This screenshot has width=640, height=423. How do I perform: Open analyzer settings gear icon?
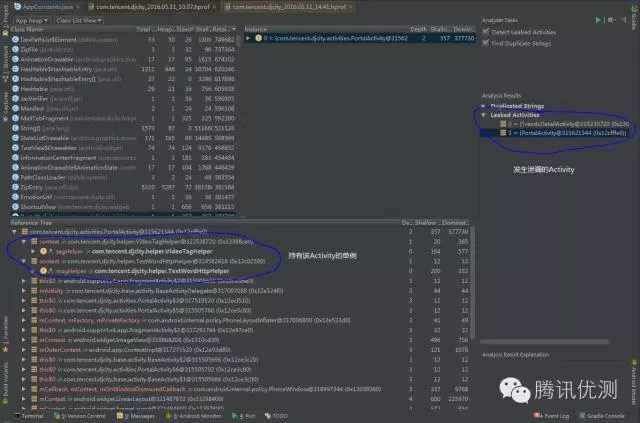coord(611,20)
